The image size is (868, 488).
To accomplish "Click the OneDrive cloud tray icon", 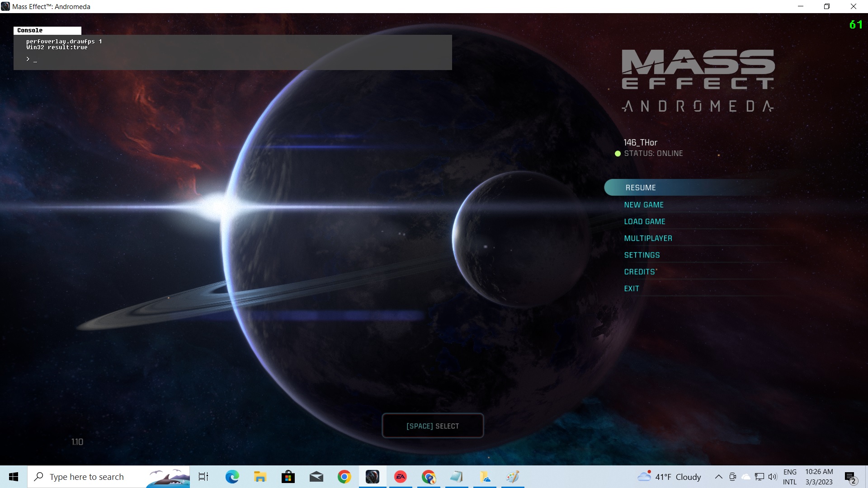I will point(746,477).
